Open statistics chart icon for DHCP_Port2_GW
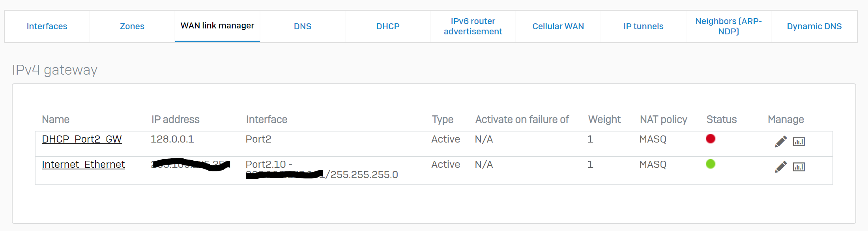 [799, 141]
